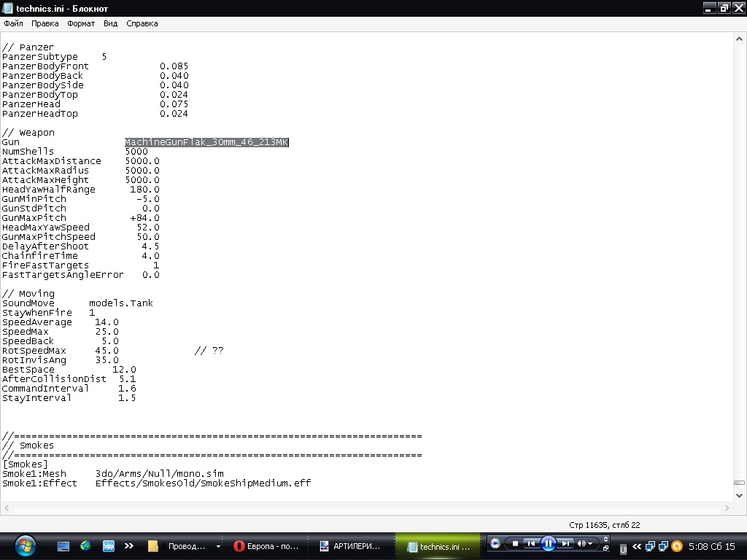Click the '// Panzer' comment line
This screenshot has height=560, width=747.
click(x=28, y=47)
